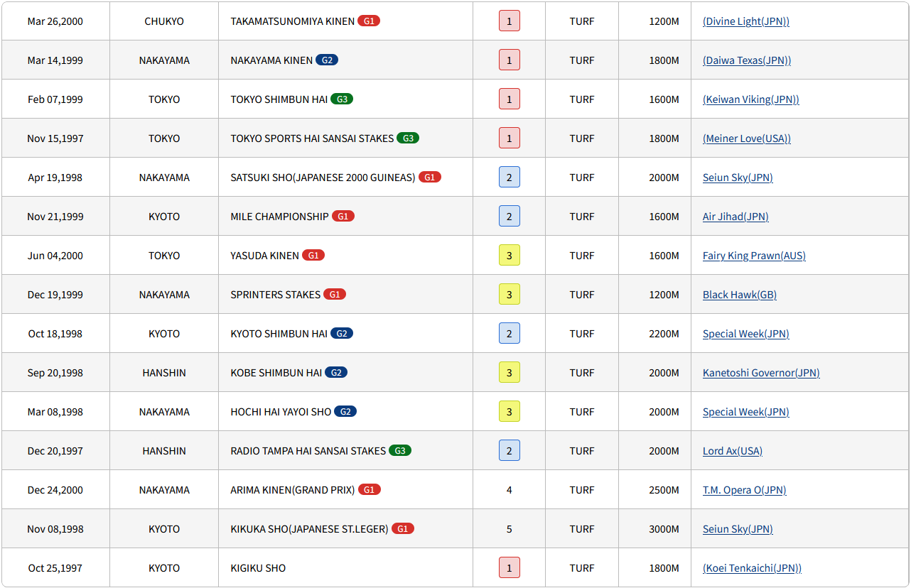Click the date Dec 24,2000
The height and width of the screenshot is (588, 916).
55,490
